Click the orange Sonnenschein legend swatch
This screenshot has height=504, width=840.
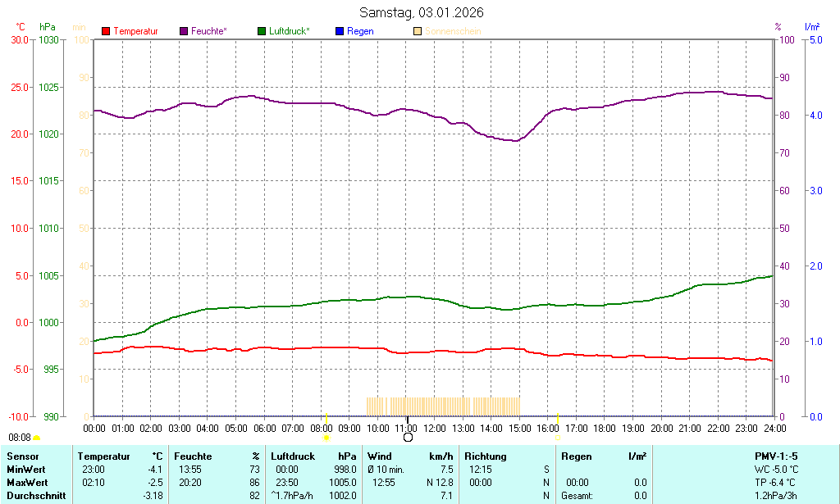point(418,31)
